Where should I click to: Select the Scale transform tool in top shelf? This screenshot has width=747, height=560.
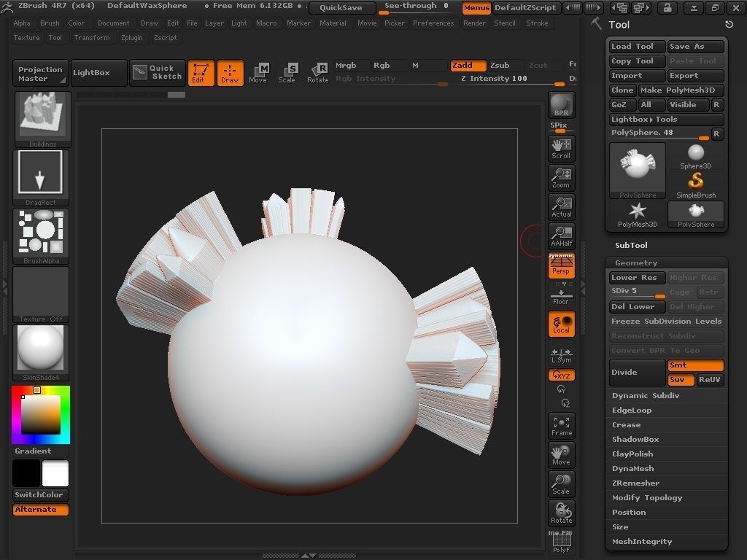point(287,73)
